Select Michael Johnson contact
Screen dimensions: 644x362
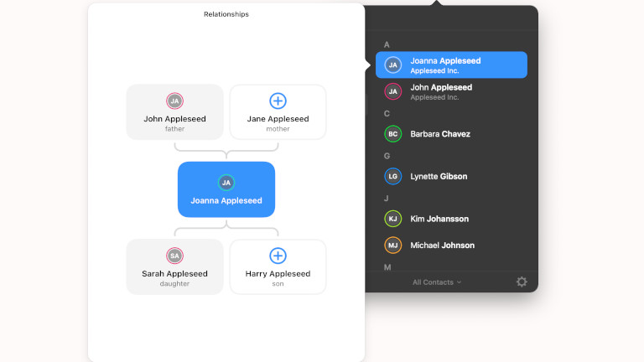pyautogui.click(x=451, y=246)
